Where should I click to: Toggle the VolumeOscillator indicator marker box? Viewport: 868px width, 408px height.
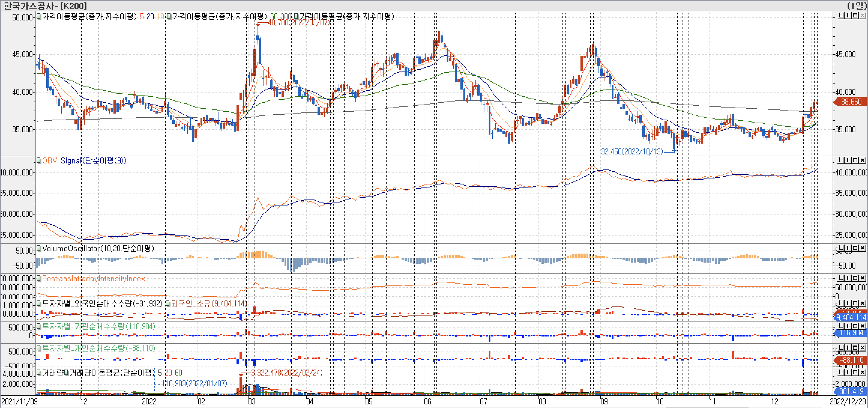39,248
